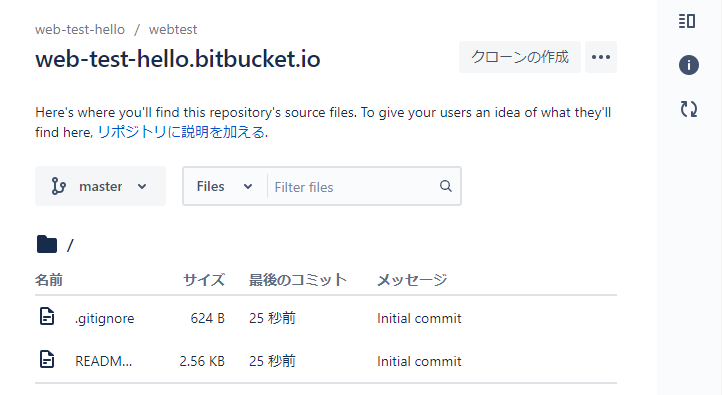Click the .gitignore file icon
The width and height of the screenshot is (722, 395).
(x=47, y=317)
